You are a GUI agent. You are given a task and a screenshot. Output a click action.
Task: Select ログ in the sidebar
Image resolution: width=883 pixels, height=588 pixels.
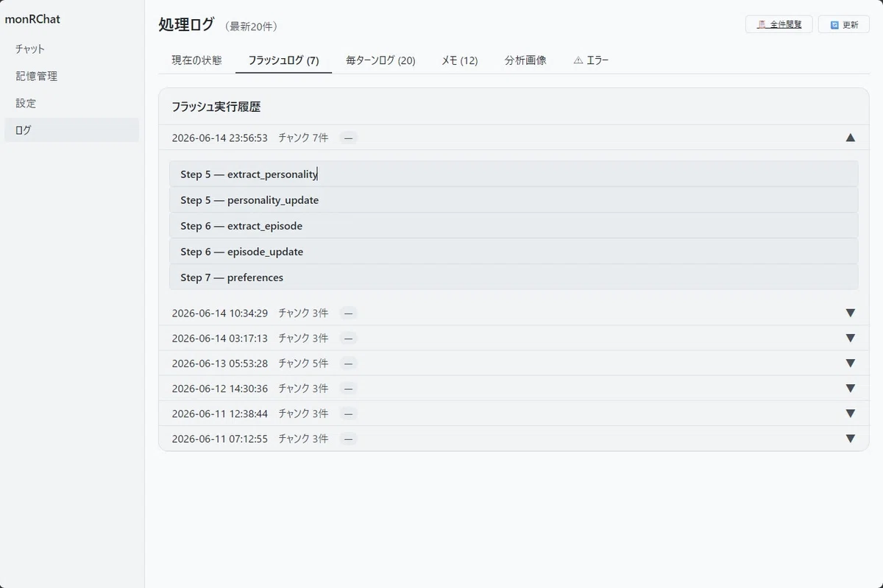(x=71, y=130)
